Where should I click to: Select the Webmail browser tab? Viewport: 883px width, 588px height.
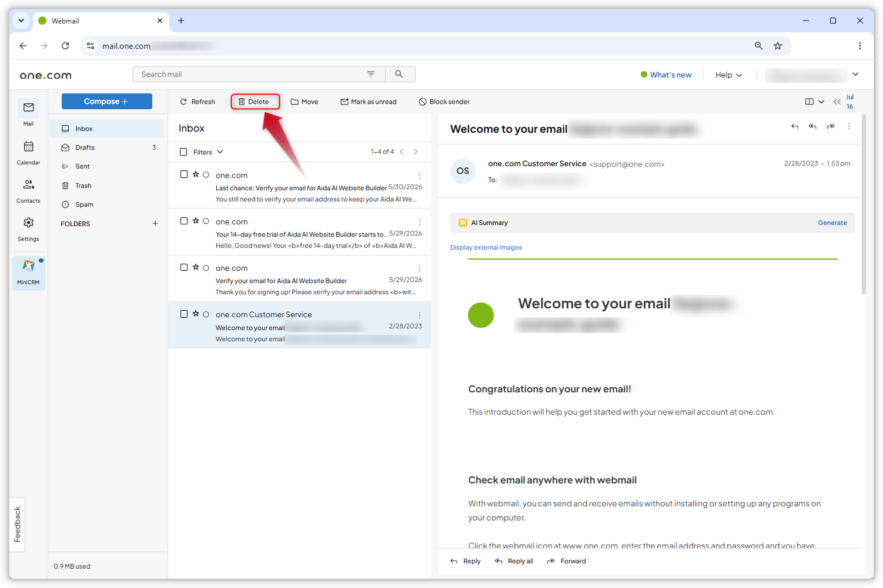coord(100,21)
